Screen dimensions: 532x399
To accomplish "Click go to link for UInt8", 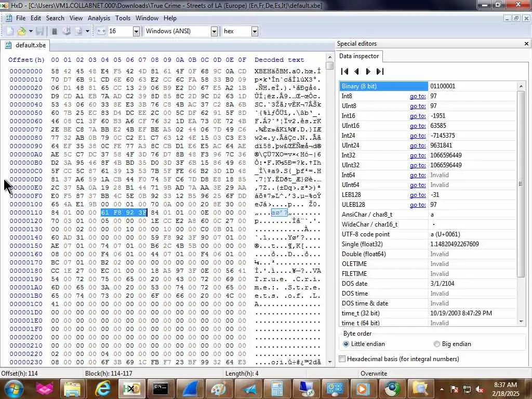I will pos(418,106).
